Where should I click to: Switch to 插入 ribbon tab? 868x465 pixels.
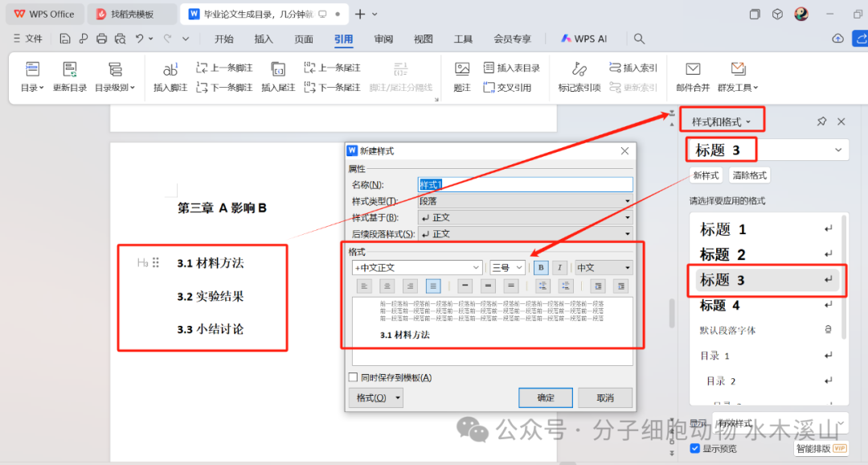[264, 39]
